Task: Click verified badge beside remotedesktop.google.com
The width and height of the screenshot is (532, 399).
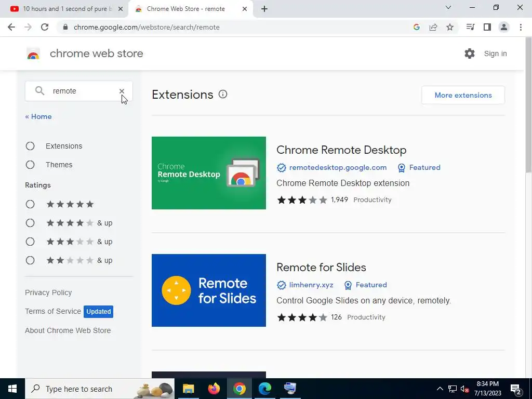Action: (281, 168)
